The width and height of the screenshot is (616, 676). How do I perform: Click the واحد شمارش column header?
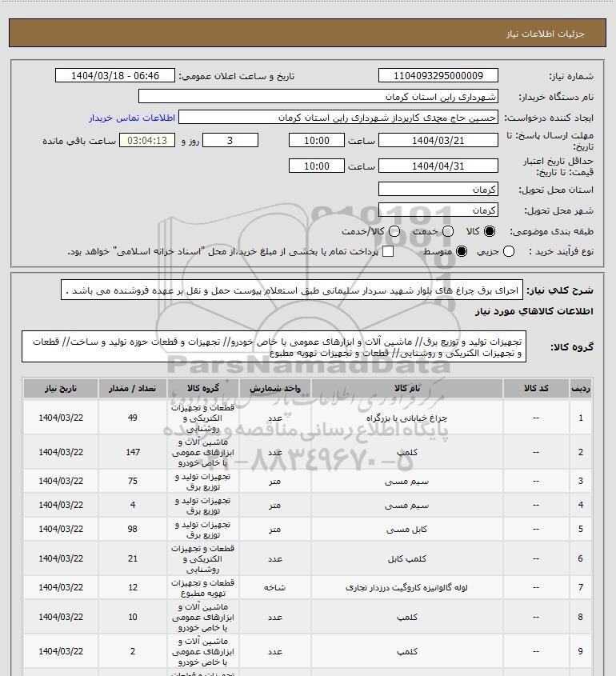click(275, 389)
